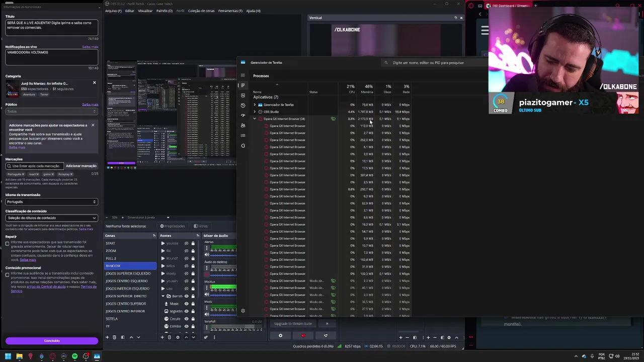Open Público dropdown
Viewport: 644px width, 362px height.
tap(52, 111)
